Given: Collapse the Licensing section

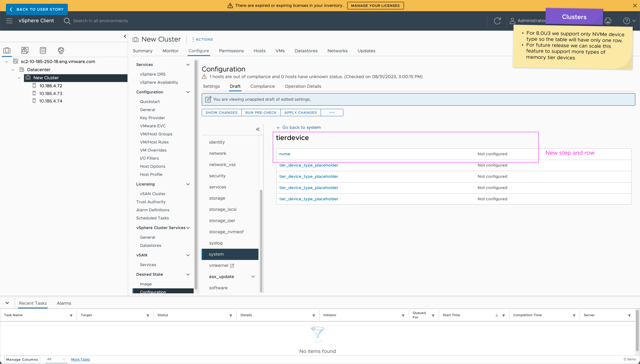Looking at the screenshot, I should [x=188, y=184].
